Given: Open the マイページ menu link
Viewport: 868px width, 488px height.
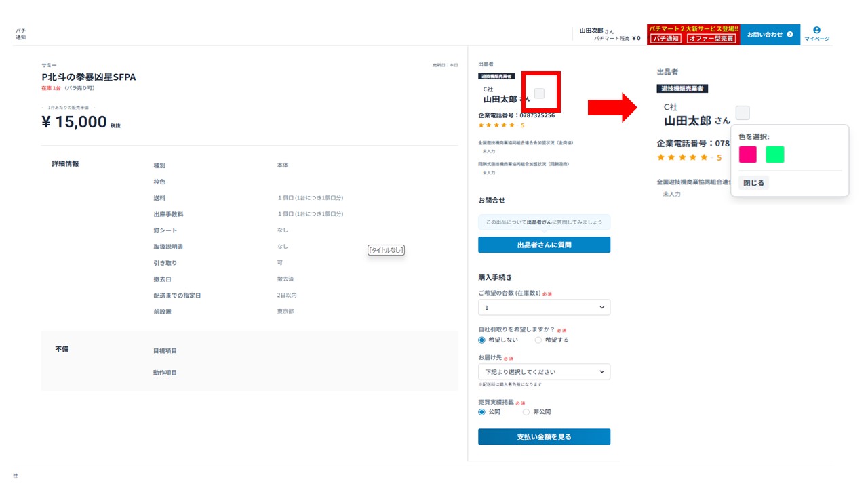Looking at the screenshot, I should pos(816,39).
